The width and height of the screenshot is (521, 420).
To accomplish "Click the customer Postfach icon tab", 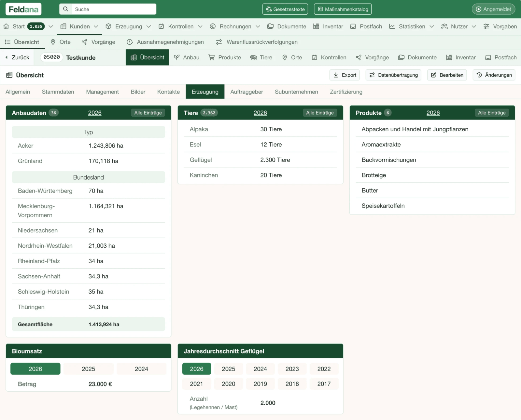I will tap(488, 57).
